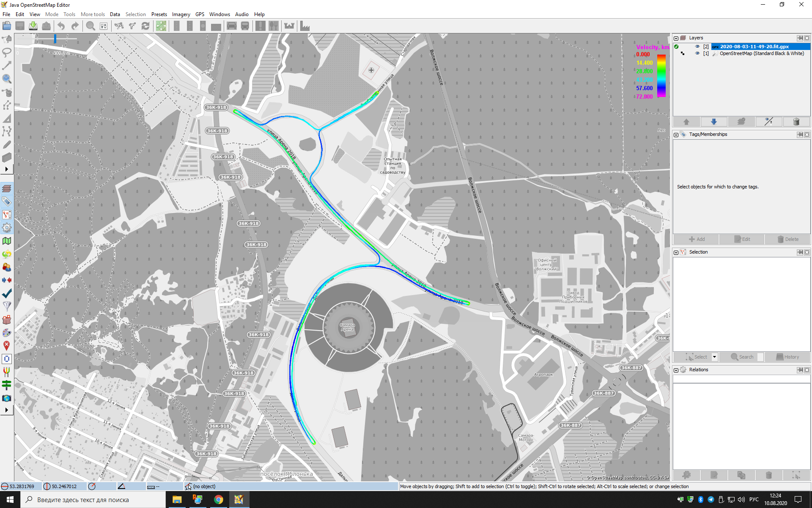Toggle the Selection list panel sidebar button
The image size is (812, 508).
[7, 215]
